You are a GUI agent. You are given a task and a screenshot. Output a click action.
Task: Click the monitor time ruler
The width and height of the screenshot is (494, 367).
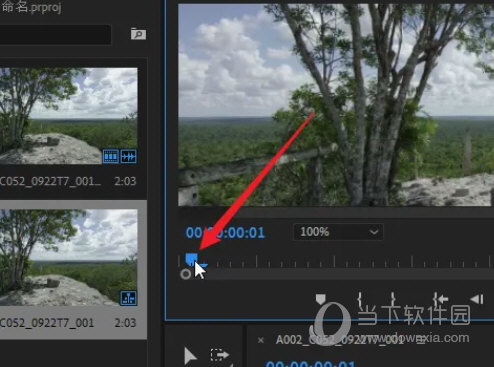[x=336, y=261]
